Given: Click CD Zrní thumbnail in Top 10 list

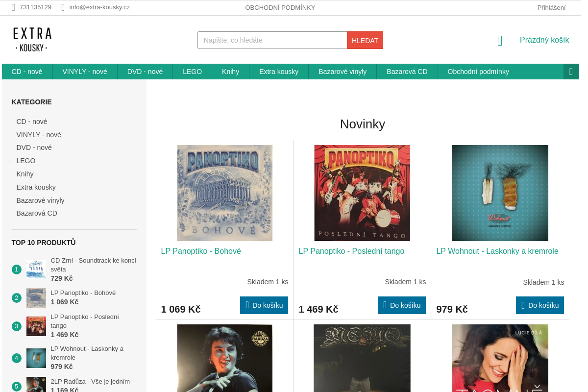Looking at the screenshot, I should pos(36,269).
